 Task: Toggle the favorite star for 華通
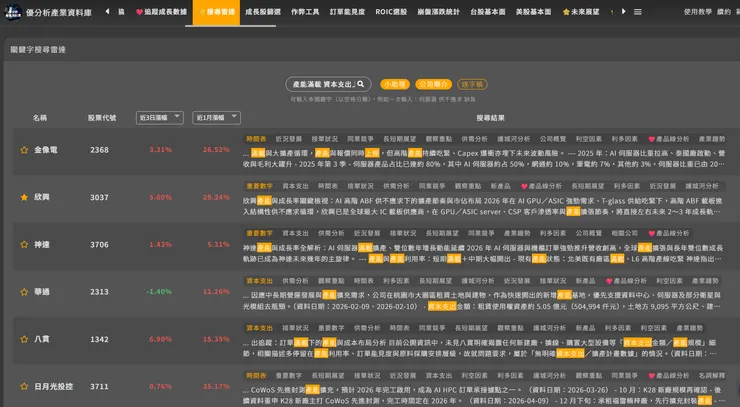[x=24, y=292]
